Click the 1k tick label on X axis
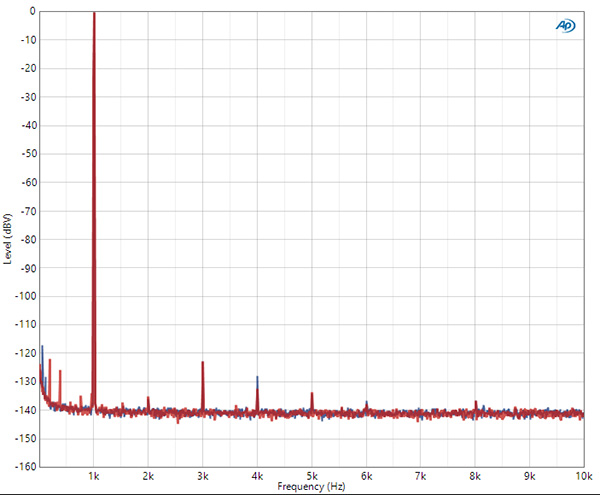This screenshot has width=600, height=495. tap(94, 476)
